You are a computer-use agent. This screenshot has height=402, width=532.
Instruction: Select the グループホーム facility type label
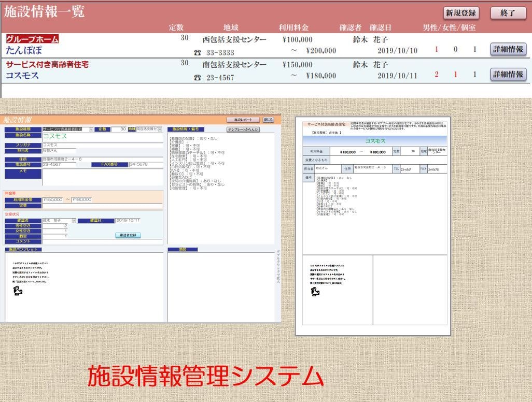(32, 39)
